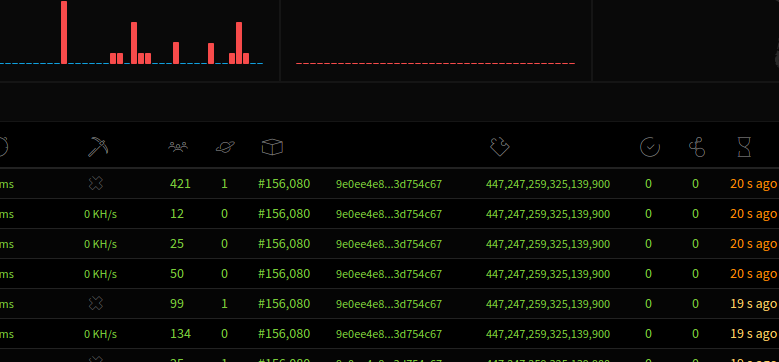Select peer count 99
The width and height of the screenshot is (779, 362).
(177, 303)
